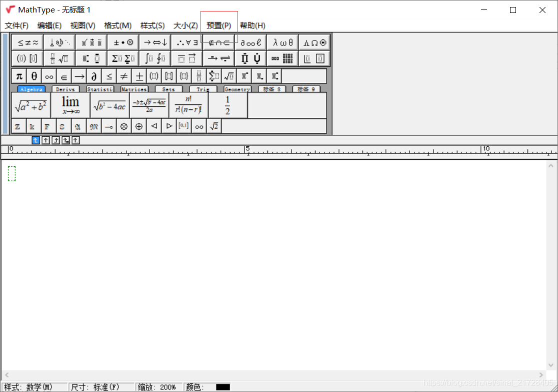Screen dimensions: 558x392
Task: Switch to the Trig tab
Action: pos(203,89)
